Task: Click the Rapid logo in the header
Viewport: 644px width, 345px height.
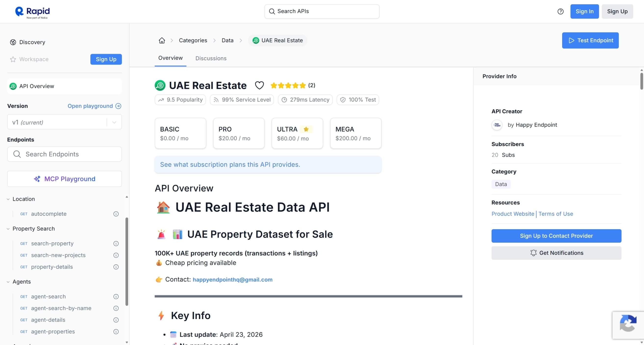Action: (33, 12)
